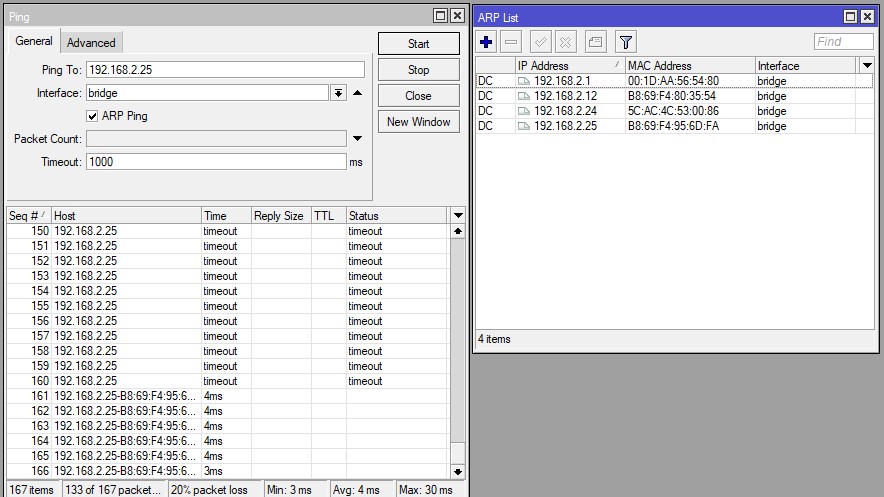Sort ping results by Host column

pos(126,216)
